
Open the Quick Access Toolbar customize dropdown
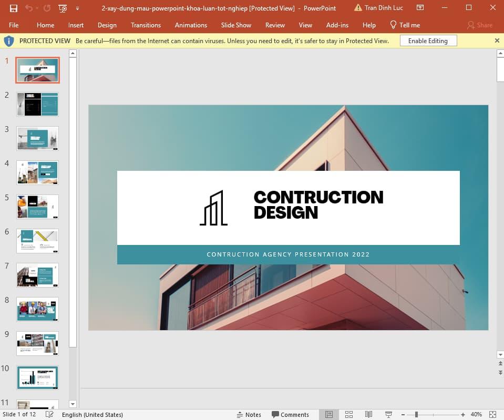[x=76, y=9]
